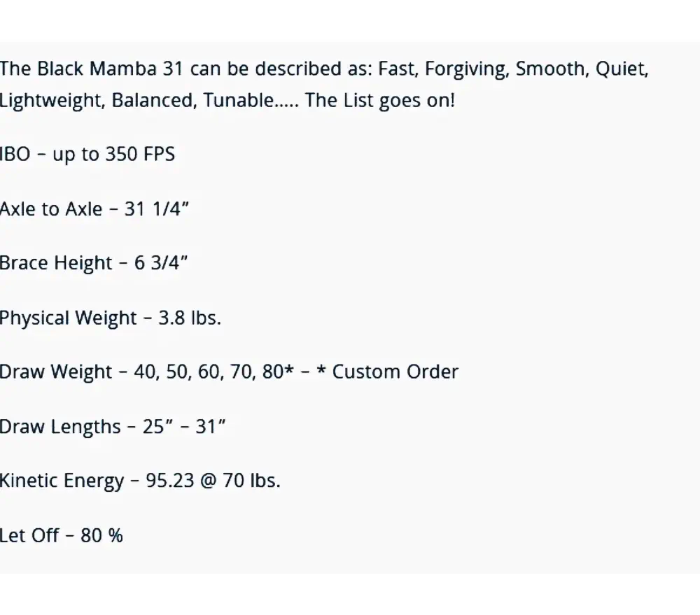This screenshot has width=700, height=615.
Task: Click "The List goes on!" text
Action: pos(379,100)
